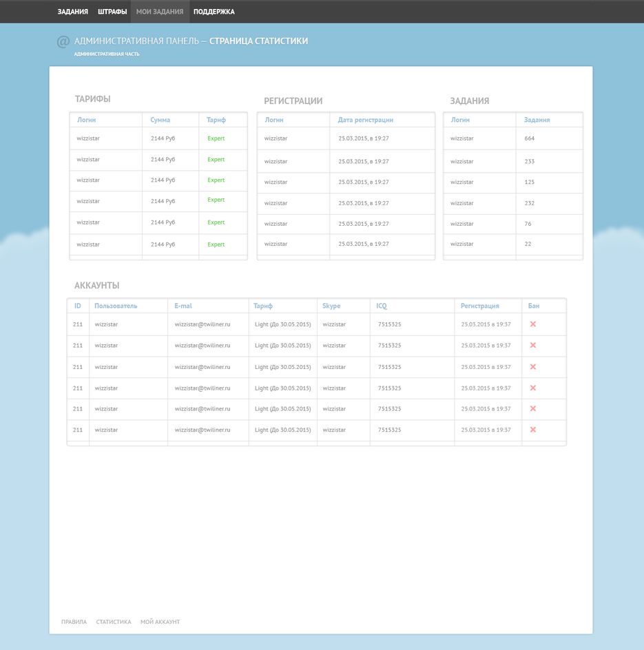Select E-mal column header in accounts table
This screenshot has width=644, height=650.
click(183, 306)
